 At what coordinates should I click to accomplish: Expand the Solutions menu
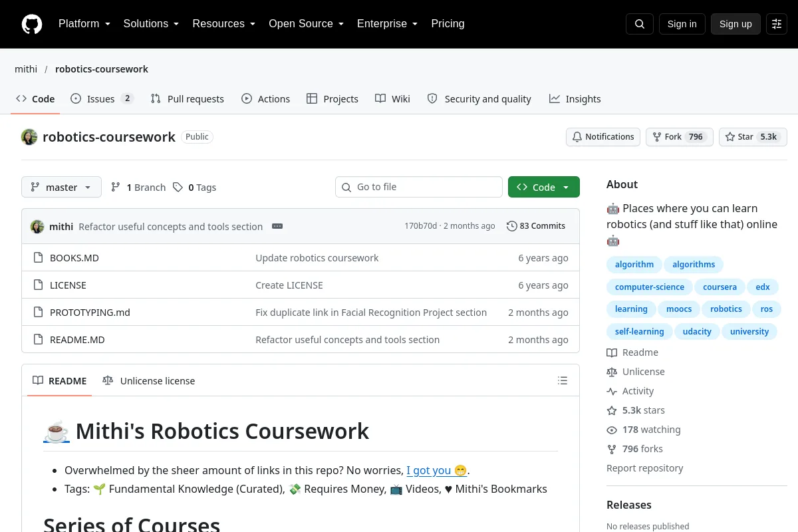(151, 24)
